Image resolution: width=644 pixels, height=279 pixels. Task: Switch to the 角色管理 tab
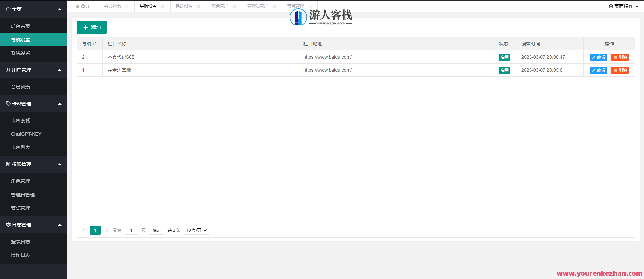(x=220, y=6)
